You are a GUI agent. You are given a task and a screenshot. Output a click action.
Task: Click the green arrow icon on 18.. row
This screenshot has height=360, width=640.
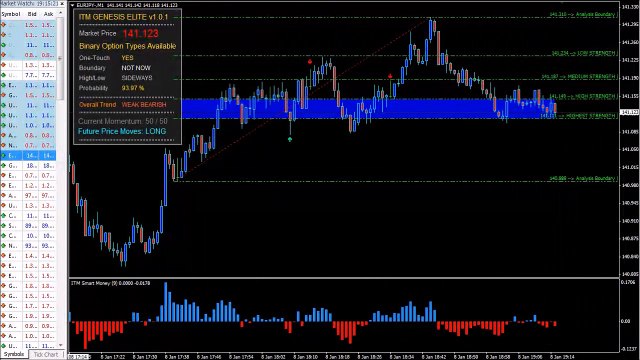[x=4, y=166]
